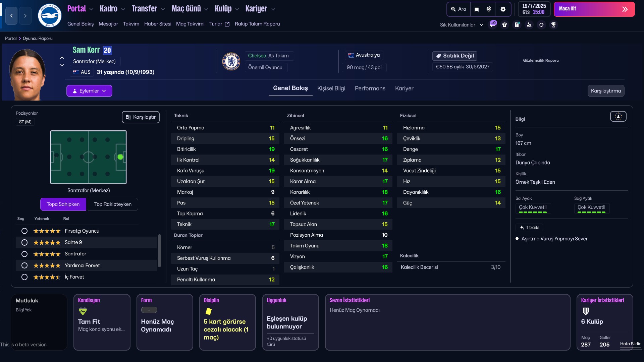Switch to the Performans tab
This screenshot has height=362, width=644.
point(370,88)
